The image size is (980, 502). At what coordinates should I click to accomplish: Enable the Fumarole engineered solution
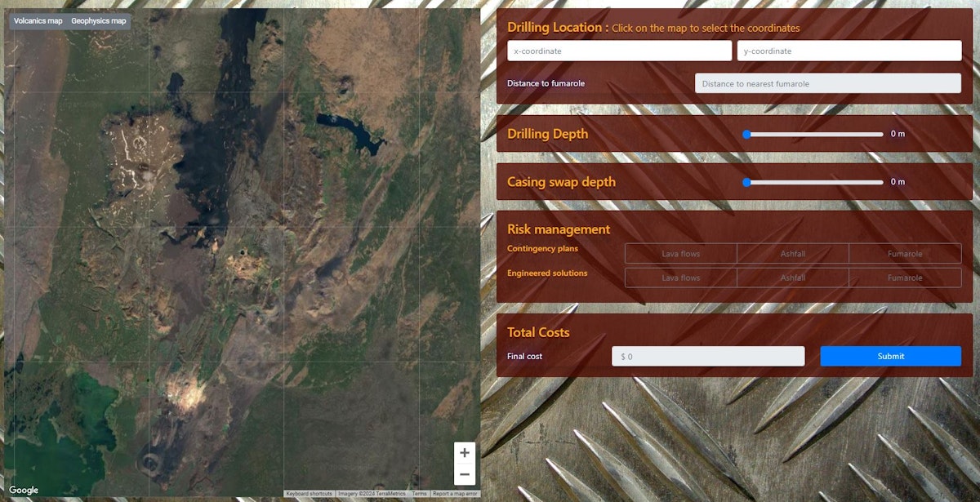[x=905, y=278]
